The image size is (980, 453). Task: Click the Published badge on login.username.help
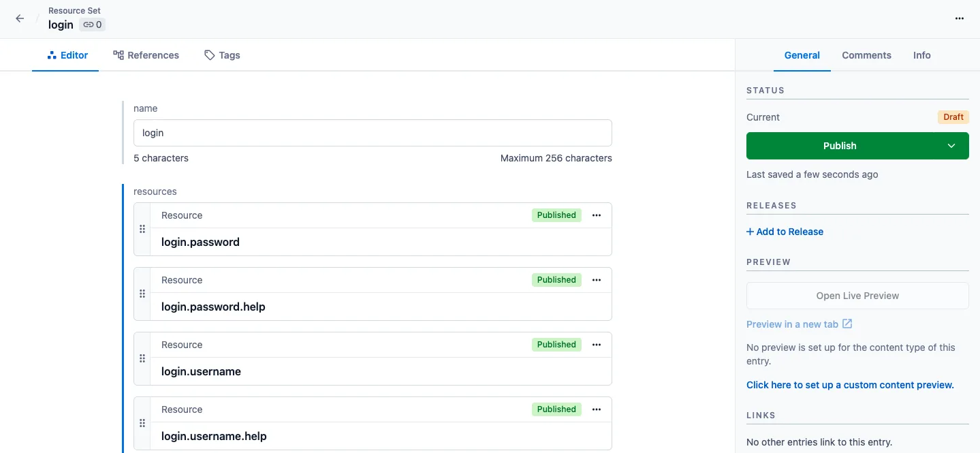556,409
